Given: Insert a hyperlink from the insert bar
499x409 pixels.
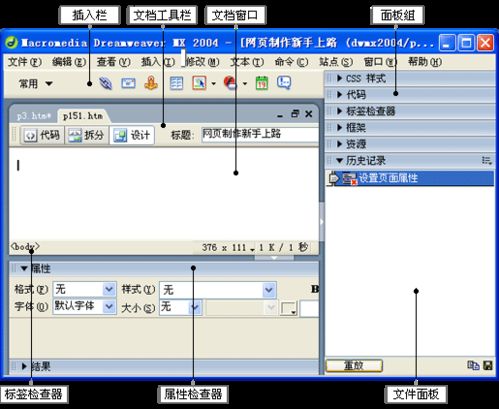Looking at the screenshot, I should (106, 83).
